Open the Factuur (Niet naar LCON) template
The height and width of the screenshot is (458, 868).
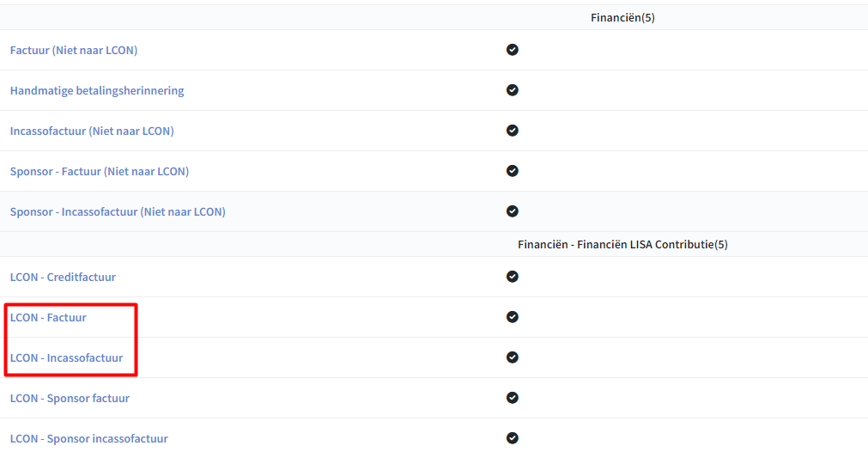coord(74,51)
